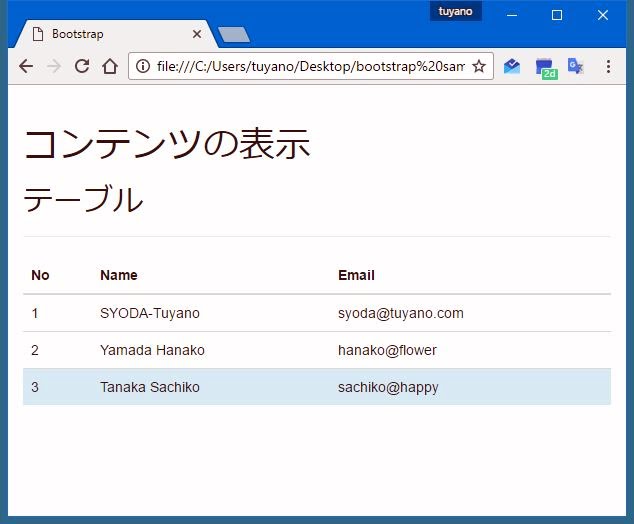
Task: Open the mail envelope extension
Action: pyautogui.click(x=512, y=66)
